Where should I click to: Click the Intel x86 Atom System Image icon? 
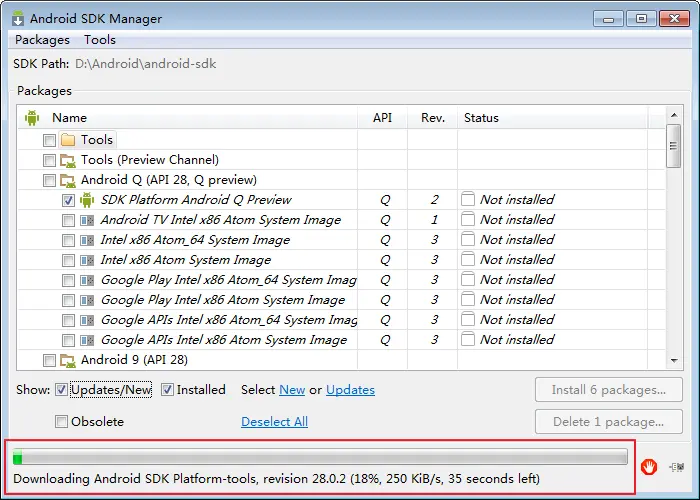pyautogui.click(x=87, y=260)
